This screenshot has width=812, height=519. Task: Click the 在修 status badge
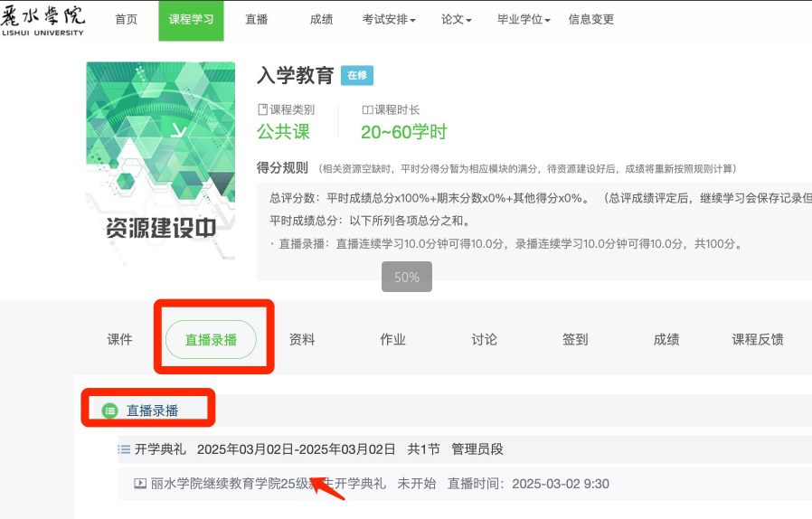356,76
